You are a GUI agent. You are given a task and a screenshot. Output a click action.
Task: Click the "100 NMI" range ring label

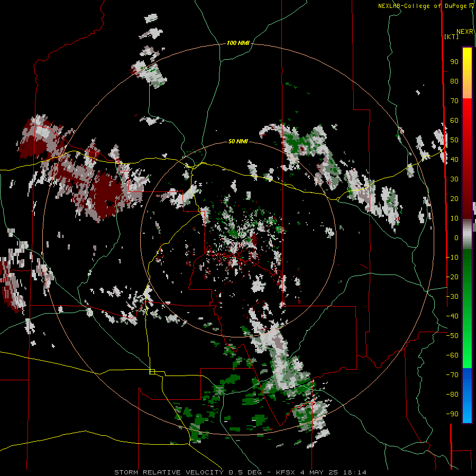tap(238, 43)
